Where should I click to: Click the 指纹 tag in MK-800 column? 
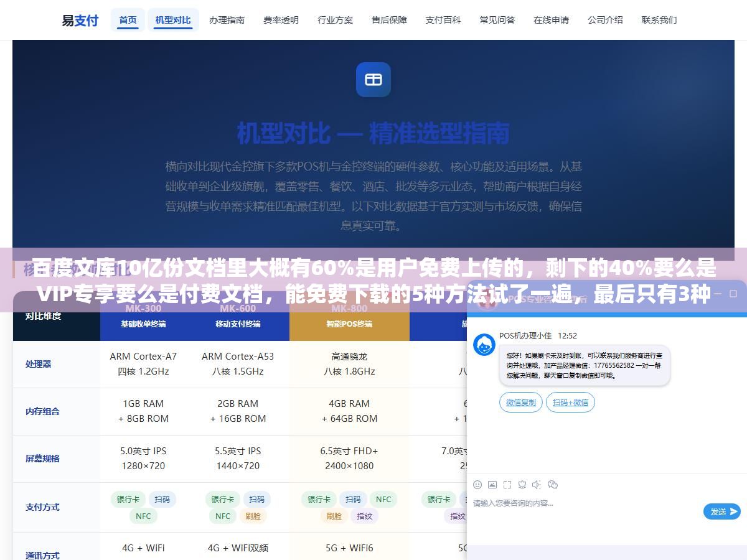click(365, 516)
